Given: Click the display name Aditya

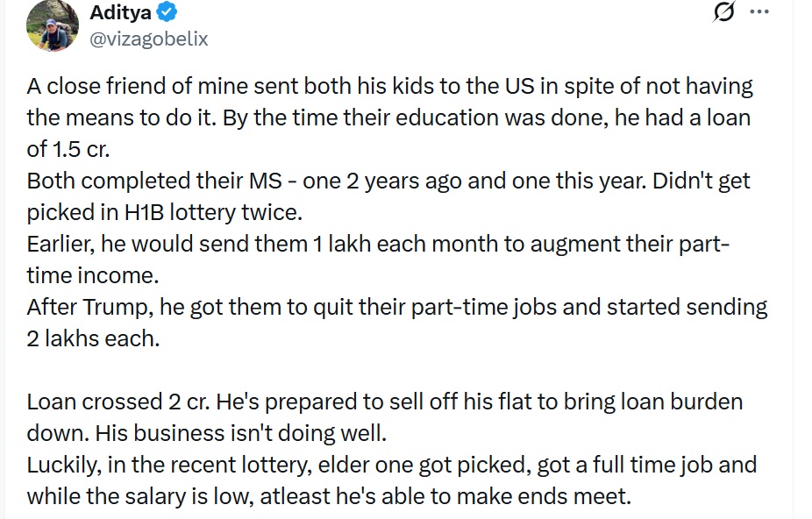Looking at the screenshot, I should 121,13.
